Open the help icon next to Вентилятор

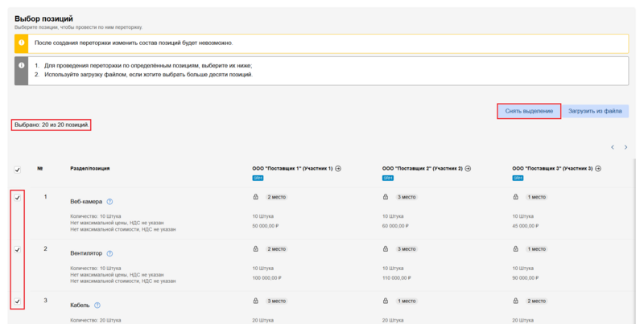tap(109, 253)
